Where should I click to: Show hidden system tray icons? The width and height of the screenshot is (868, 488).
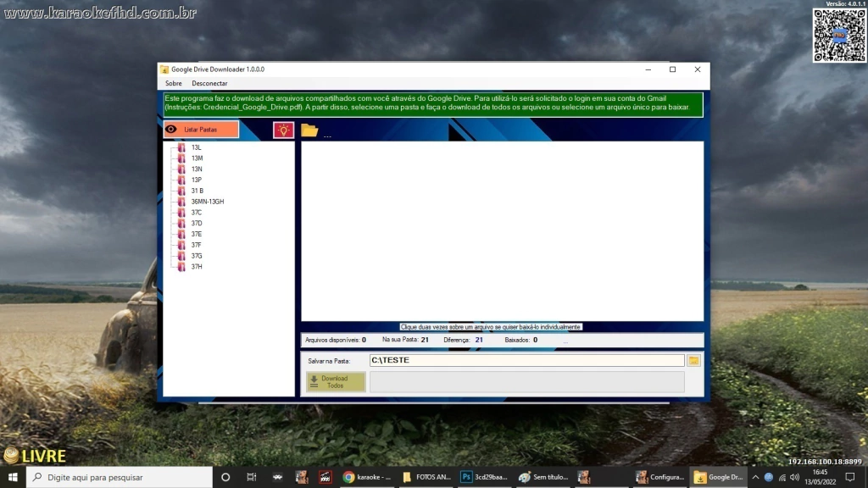755,477
